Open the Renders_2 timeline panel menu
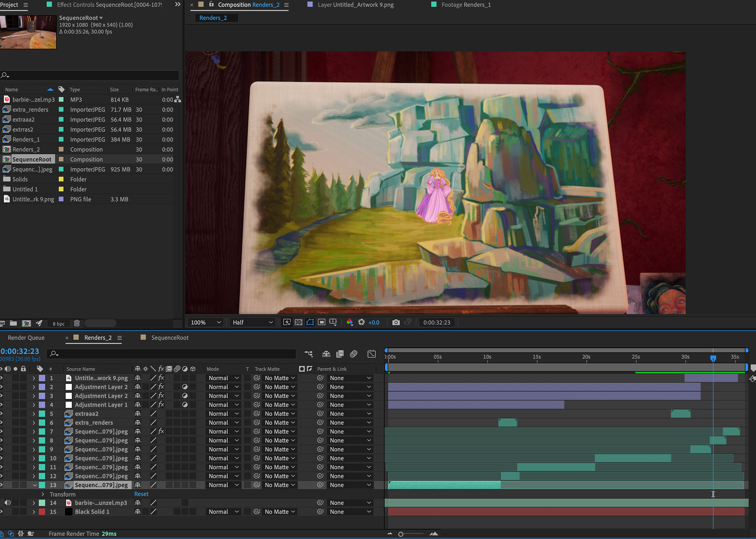756x539 pixels. [119, 338]
